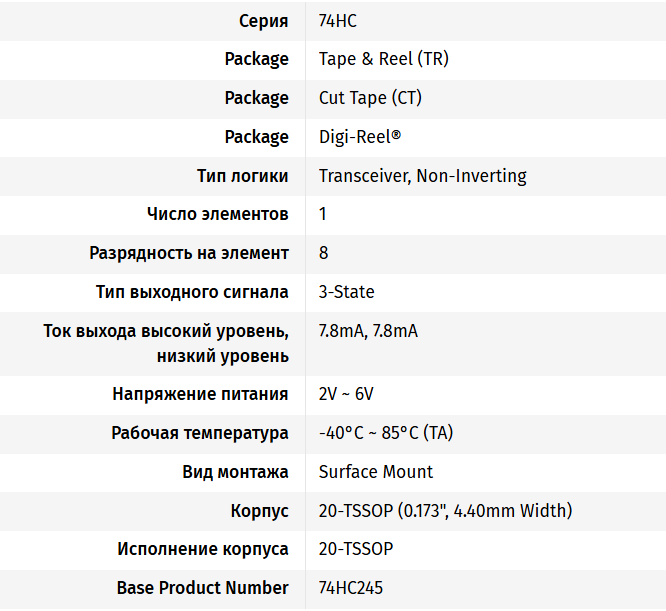Click the Surface Mount value
This screenshot has height=611, width=666.
pos(376,472)
